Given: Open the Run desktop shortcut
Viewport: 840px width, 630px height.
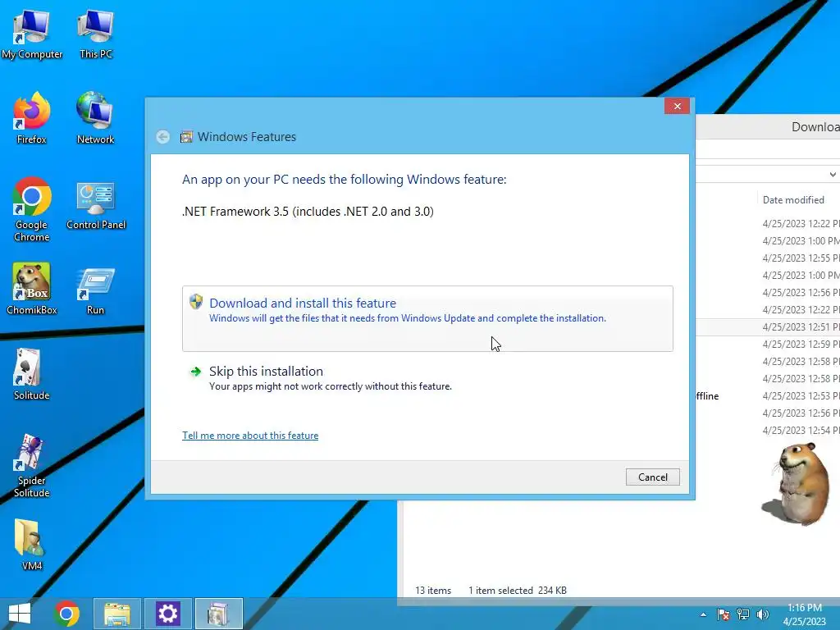Looking at the screenshot, I should 95,291.
